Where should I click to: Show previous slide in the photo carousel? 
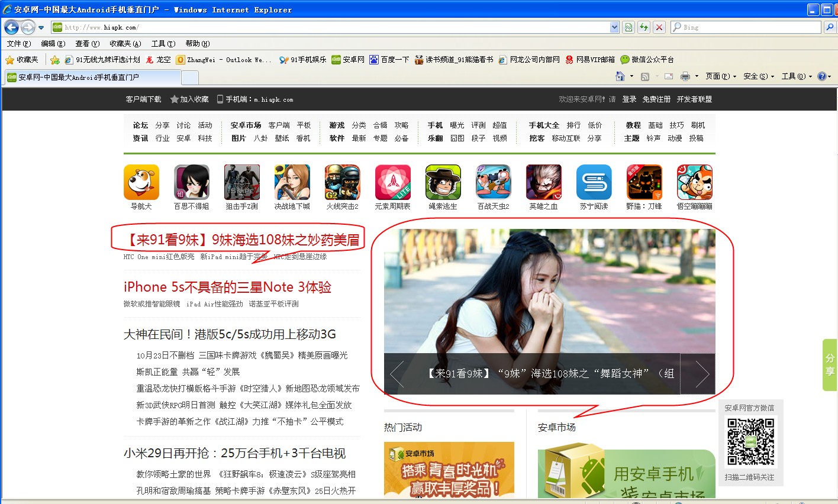click(397, 374)
